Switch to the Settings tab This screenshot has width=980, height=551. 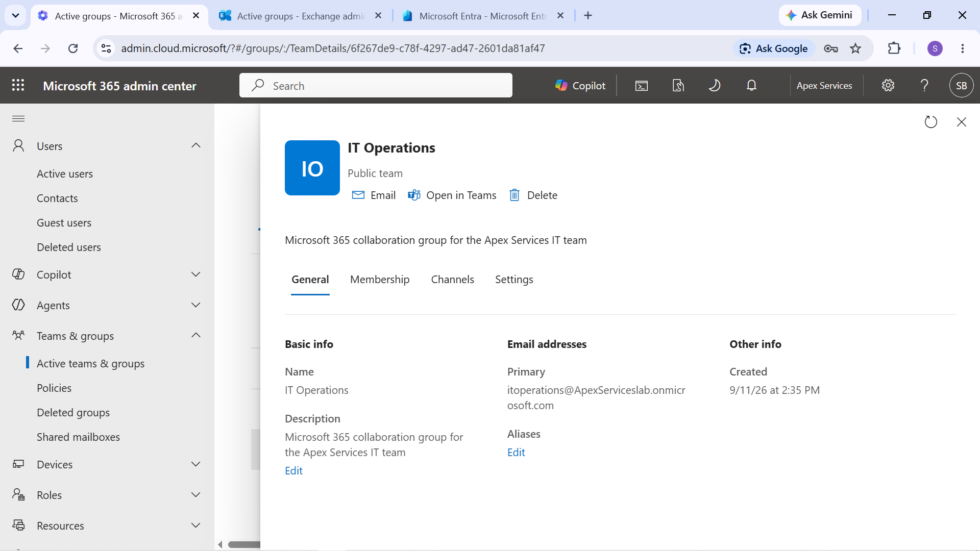coord(514,280)
